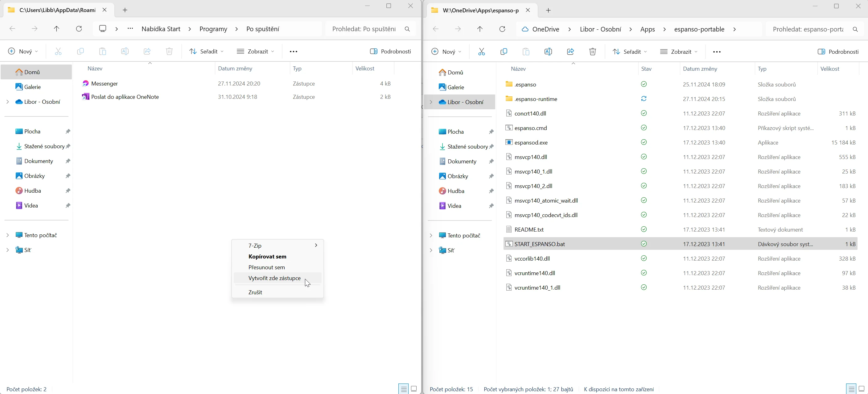Image resolution: width=868 pixels, height=394 pixels.
Task: Click the Prohledat: Po spuštění search field
Action: coord(364,29)
